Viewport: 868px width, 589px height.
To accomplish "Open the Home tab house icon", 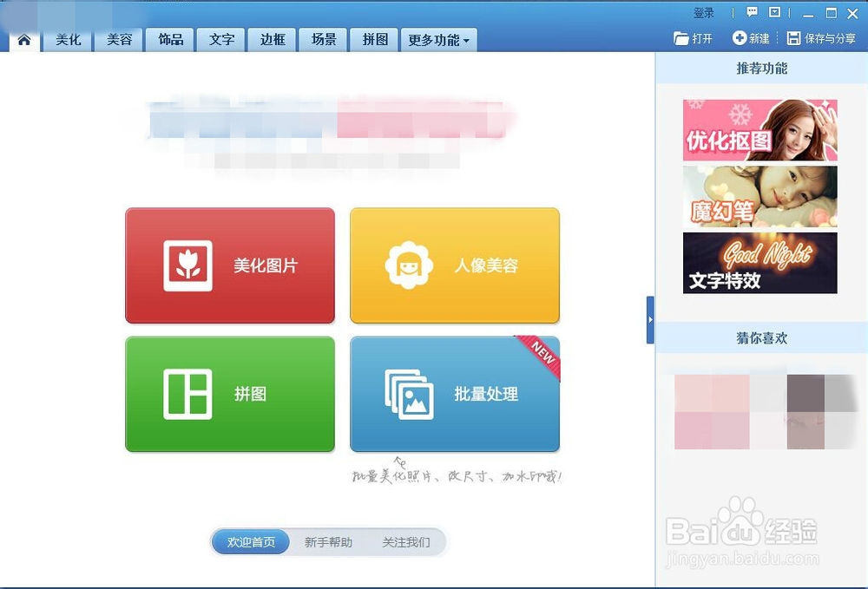I will click(x=23, y=39).
